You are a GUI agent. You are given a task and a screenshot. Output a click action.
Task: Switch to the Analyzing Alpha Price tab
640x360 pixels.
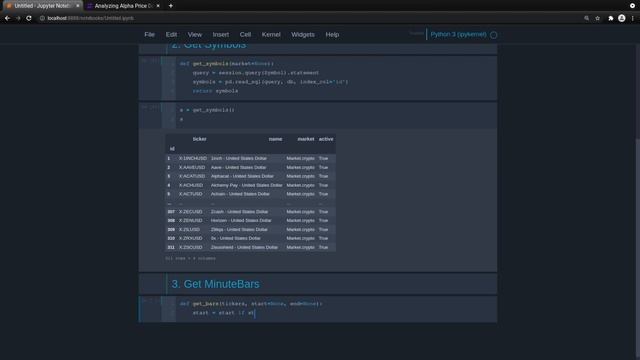tap(124, 6)
